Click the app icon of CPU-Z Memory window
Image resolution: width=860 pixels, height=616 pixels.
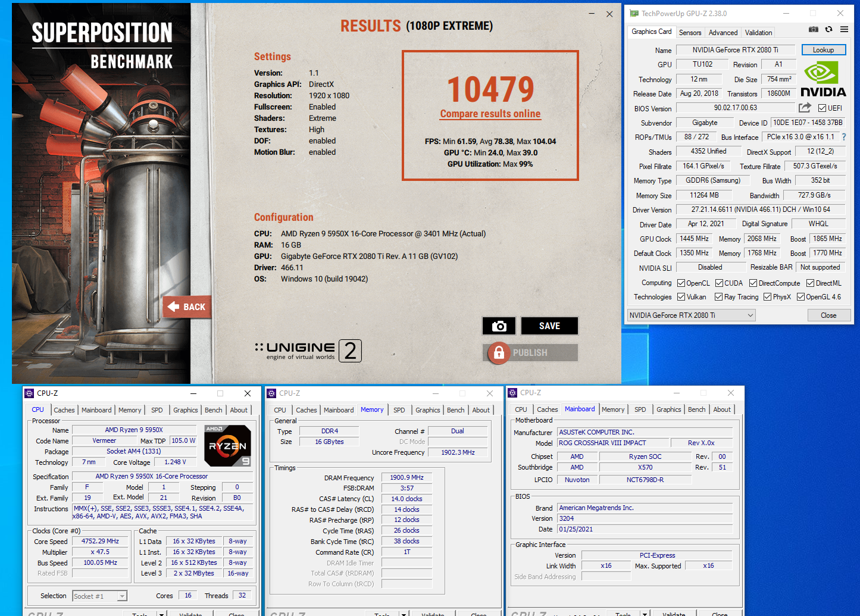tap(271, 393)
